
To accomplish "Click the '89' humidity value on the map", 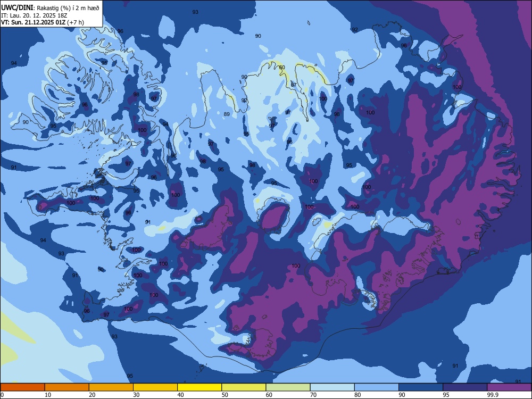I will 227,114.
